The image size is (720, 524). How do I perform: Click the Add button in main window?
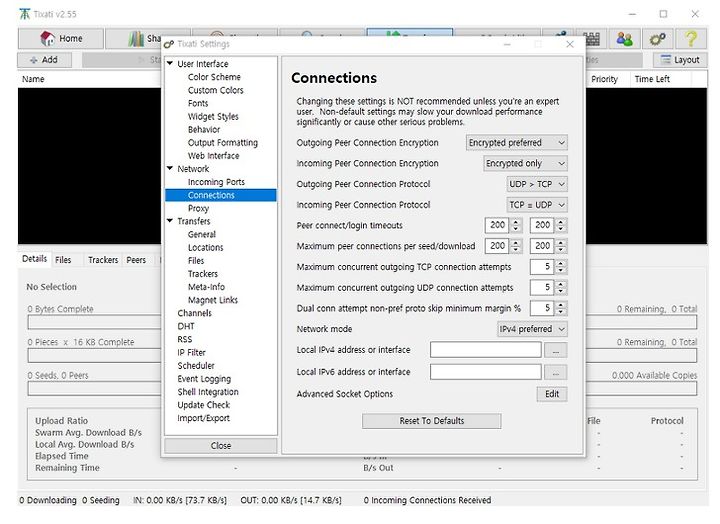pyautogui.click(x=45, y=60)
